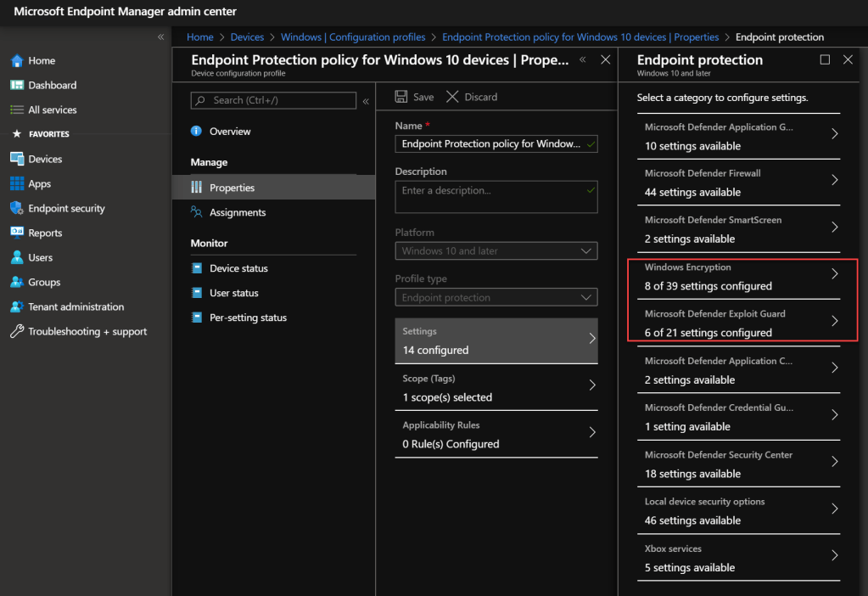Select Assignments in the Manage menu
Screen dimensions: 868x596
(238, 213)
